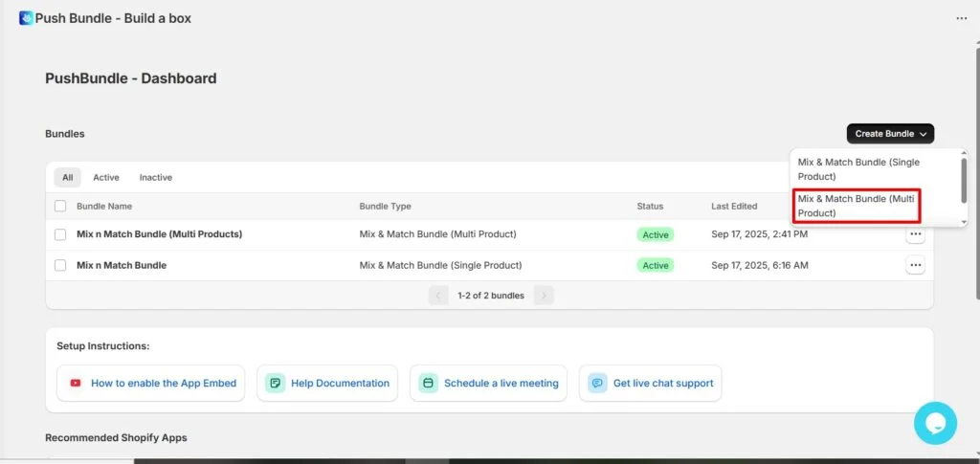Screen dimensions: 980x464
Task: Click Schedule a live meeting
Action: tap(488, 383)
